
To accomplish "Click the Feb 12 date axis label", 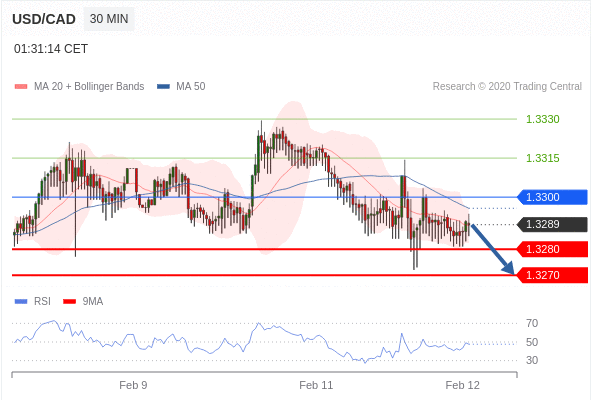I will click(462, 385).
